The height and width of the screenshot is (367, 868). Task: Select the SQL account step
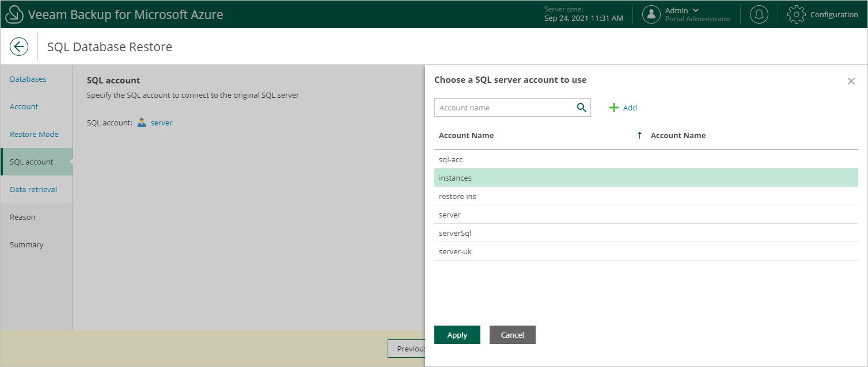coord(37,162)
